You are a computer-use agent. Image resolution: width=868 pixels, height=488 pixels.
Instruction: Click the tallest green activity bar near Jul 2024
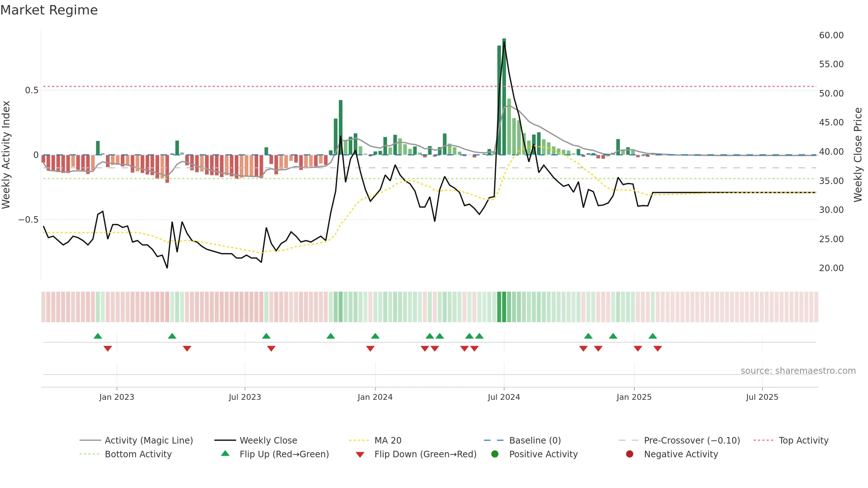pyautogui.click(x=504, y=97)
